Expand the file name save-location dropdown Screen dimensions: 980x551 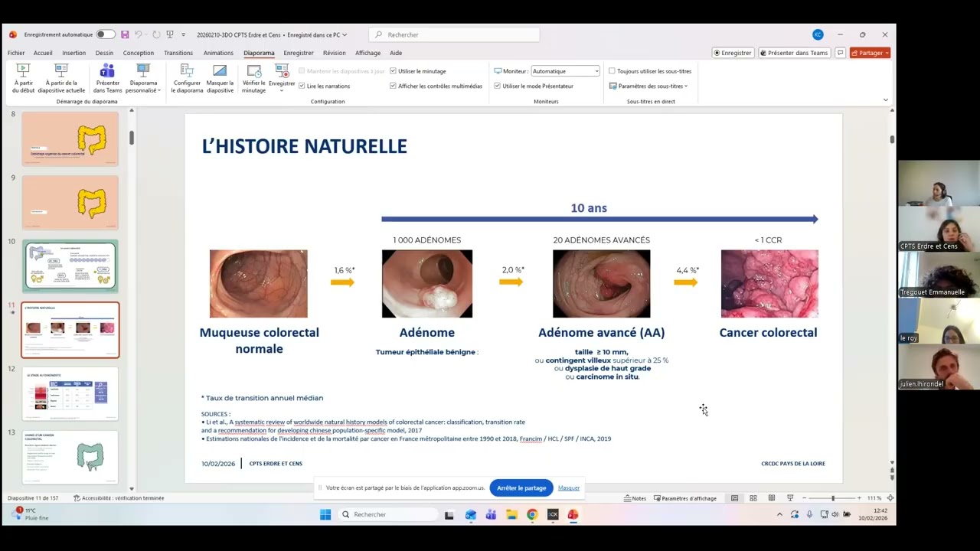point(345,34)
